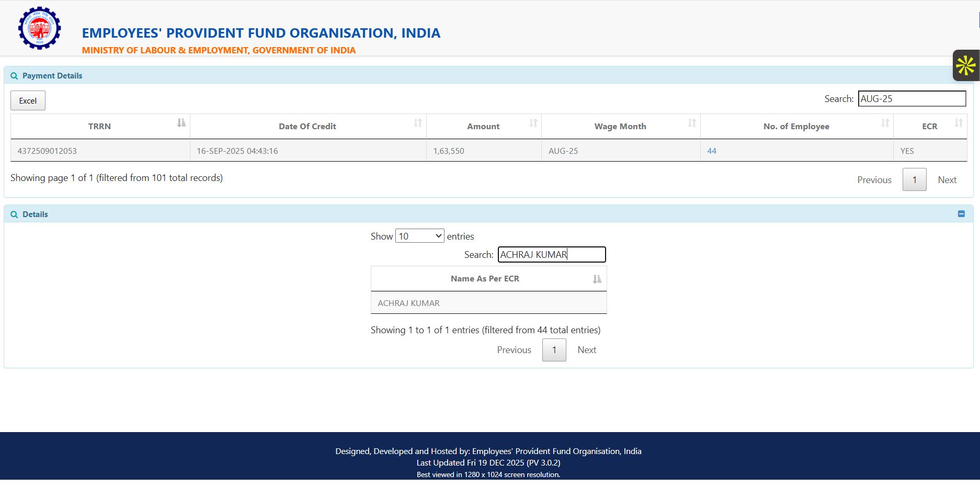
Task: Click No. of Employee column header
Action: 796,126
